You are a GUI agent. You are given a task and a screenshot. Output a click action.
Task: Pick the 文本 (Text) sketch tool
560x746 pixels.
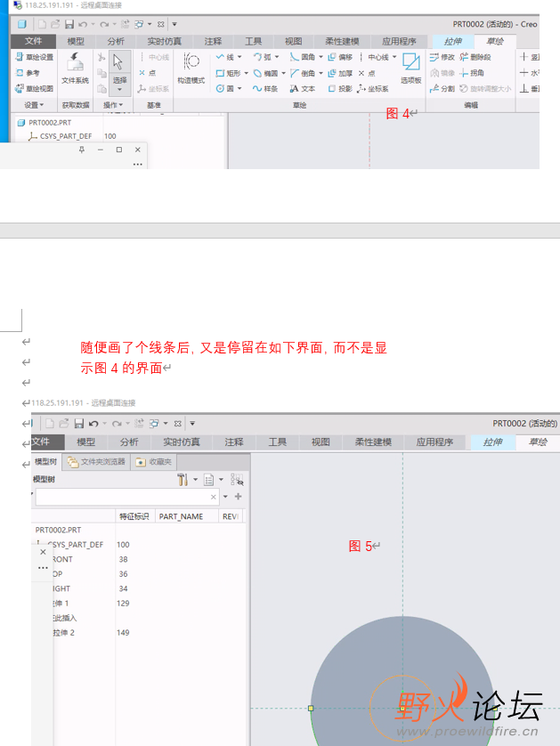tap(303, 88)
